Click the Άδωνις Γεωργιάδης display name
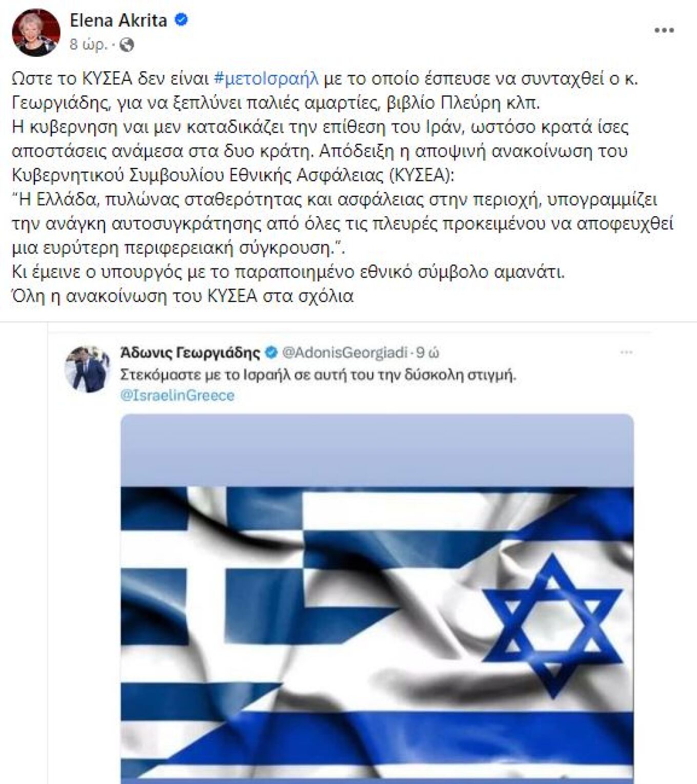Viewport: 697px width, 784px height. coord(191,353)
